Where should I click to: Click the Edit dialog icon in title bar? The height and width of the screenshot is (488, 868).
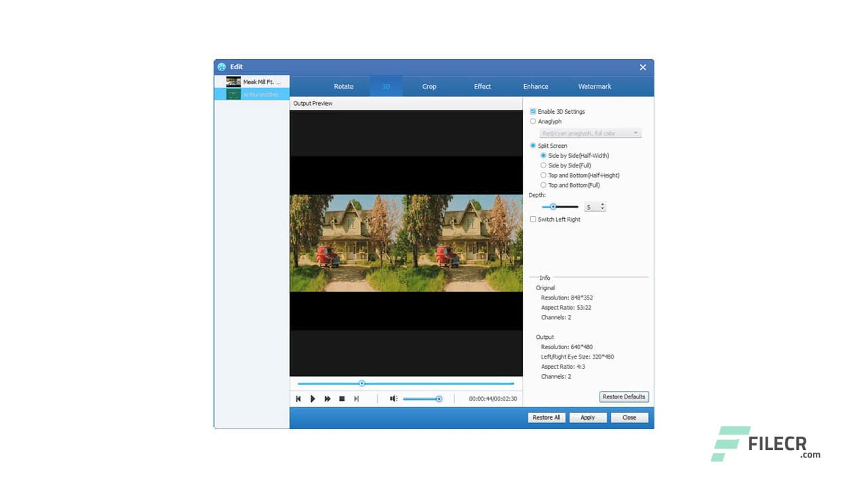click(222, 66)
